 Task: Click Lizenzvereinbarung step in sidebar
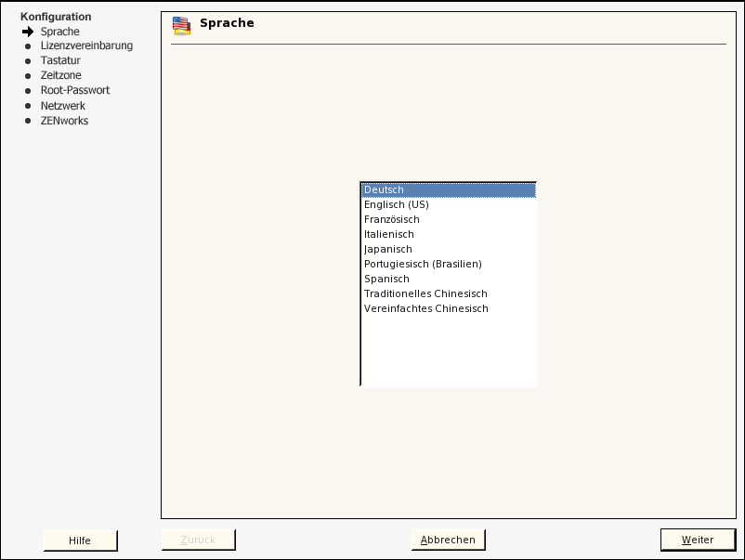click(x=86, y=46)
